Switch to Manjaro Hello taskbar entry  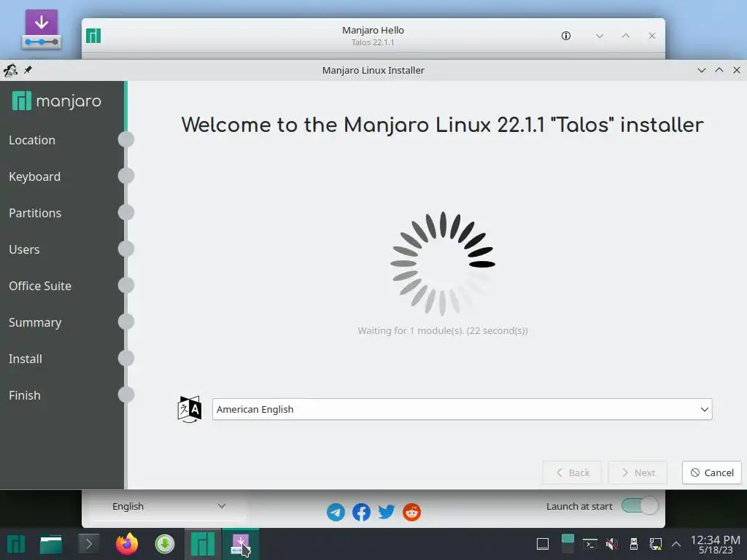tap(203, 544)
